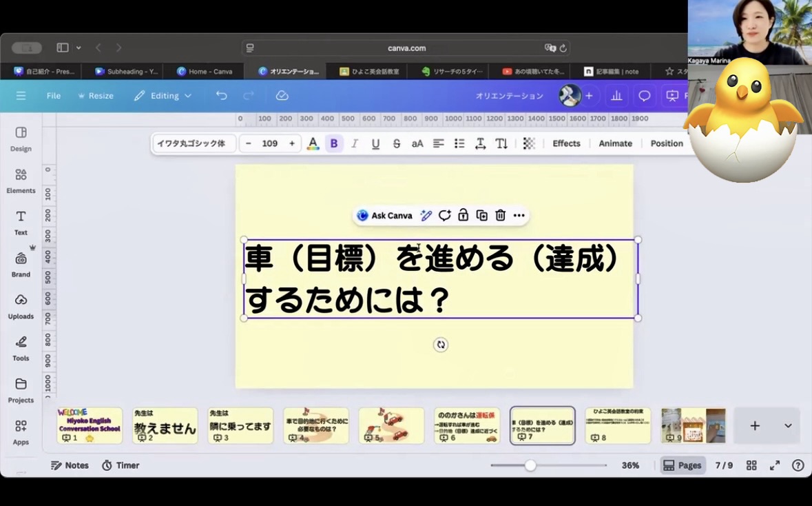
Task: Open the File menu
Action: 54,96
